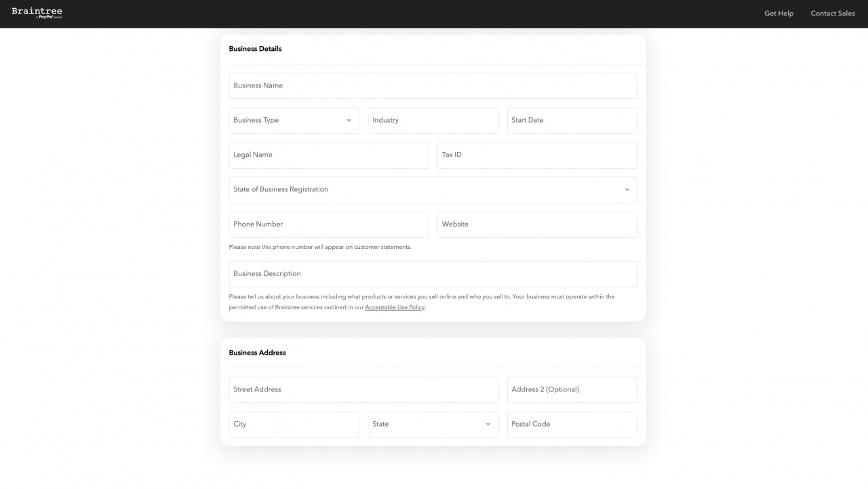Select Contact Sales in the header
Image resolution: width=868 pixels, height=489 pixels.
[x=833, y=13]
